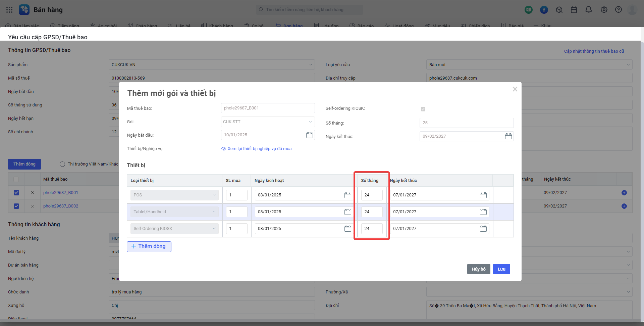The image size is (644, 326).
Task: Open the Hóa đơn tab
Action: [326, 25]
